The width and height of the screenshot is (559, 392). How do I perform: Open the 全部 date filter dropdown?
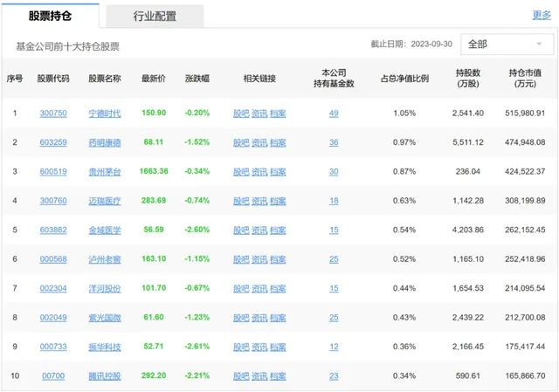(x=504, y=44)
